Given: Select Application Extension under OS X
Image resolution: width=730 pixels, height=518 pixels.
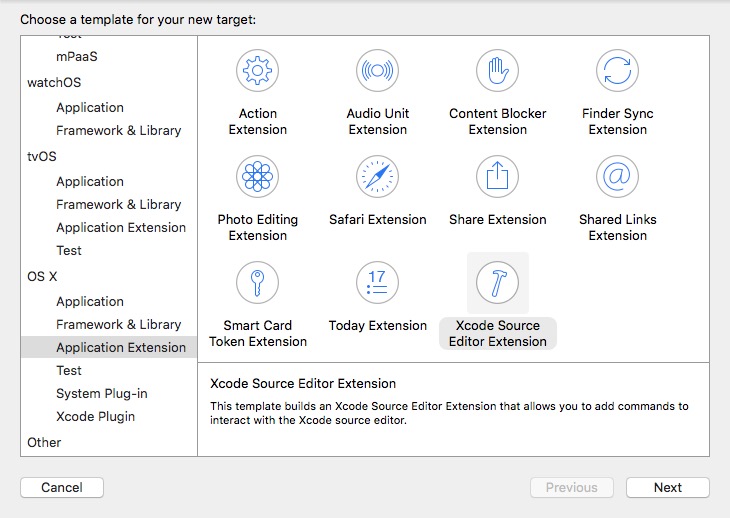Looking at the screenshot, I should pos(109,347).
